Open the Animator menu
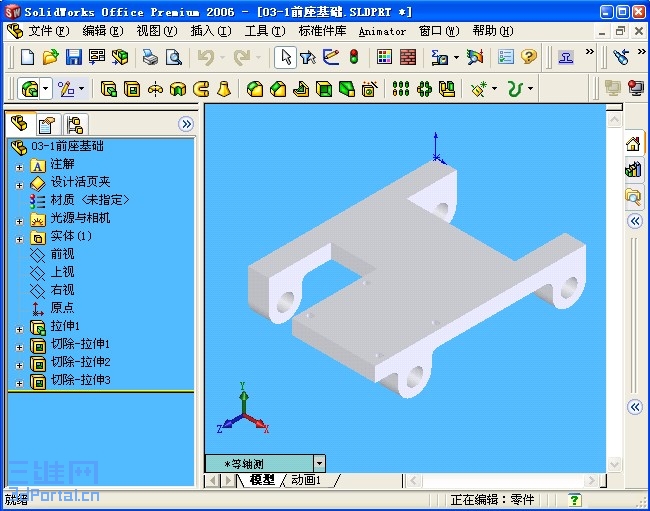 [382, 31]
